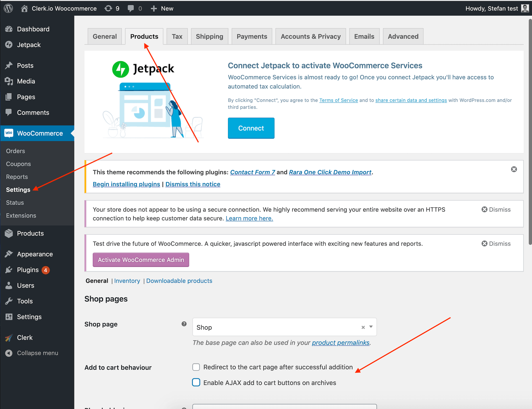Click the comments bubble icon in admin bar
This screenshot has width=532, height=409.
(x=131, y=9)
